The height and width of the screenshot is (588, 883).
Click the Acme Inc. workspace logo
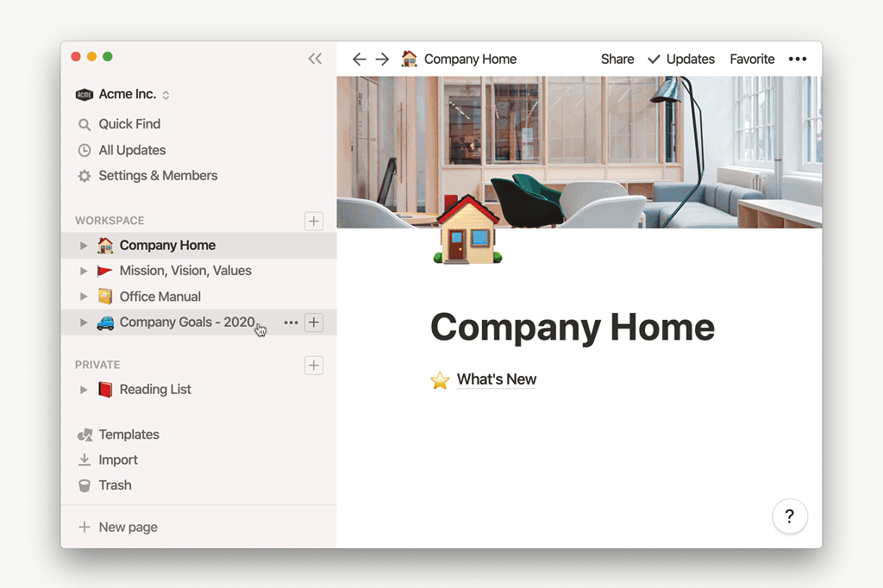(x=84, y=95)
